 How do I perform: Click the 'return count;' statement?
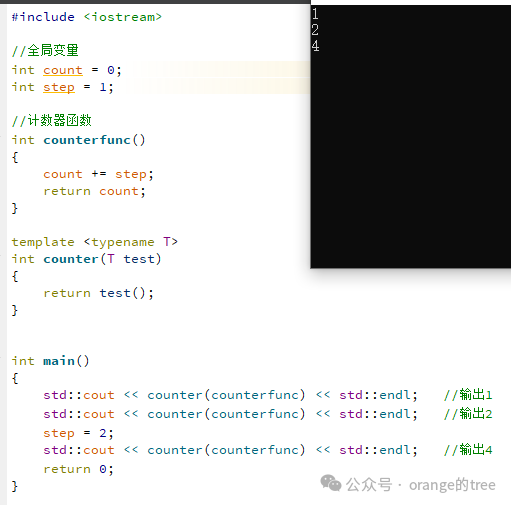click(x=94, y=191)
